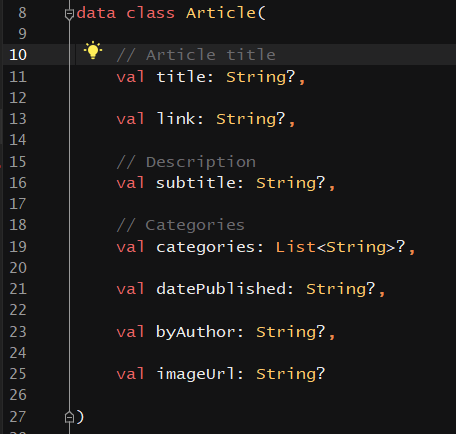Click the '// Categories' comment
Screen dimensions: 456x434
coord(181,225)
